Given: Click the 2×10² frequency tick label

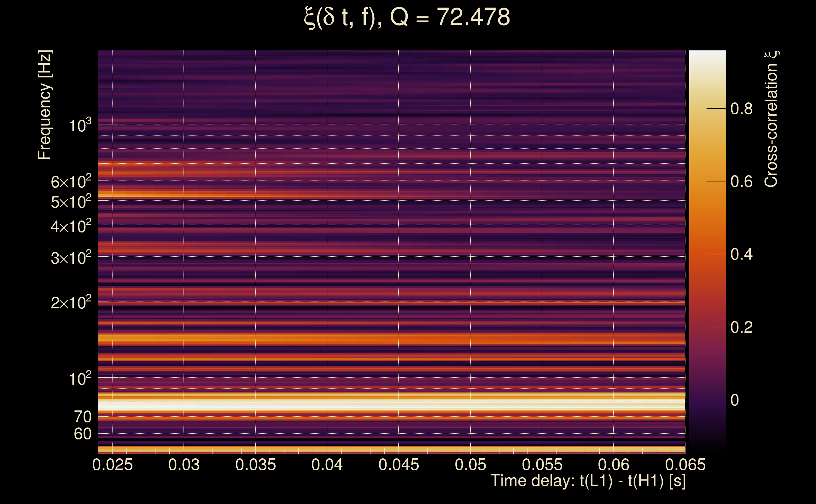Looking at the screenshot, I should point(71,303).
